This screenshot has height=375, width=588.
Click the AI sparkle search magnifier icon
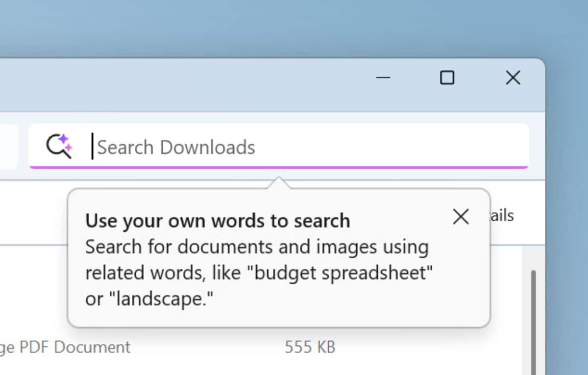pyautogui.click(x=59, y=146)
